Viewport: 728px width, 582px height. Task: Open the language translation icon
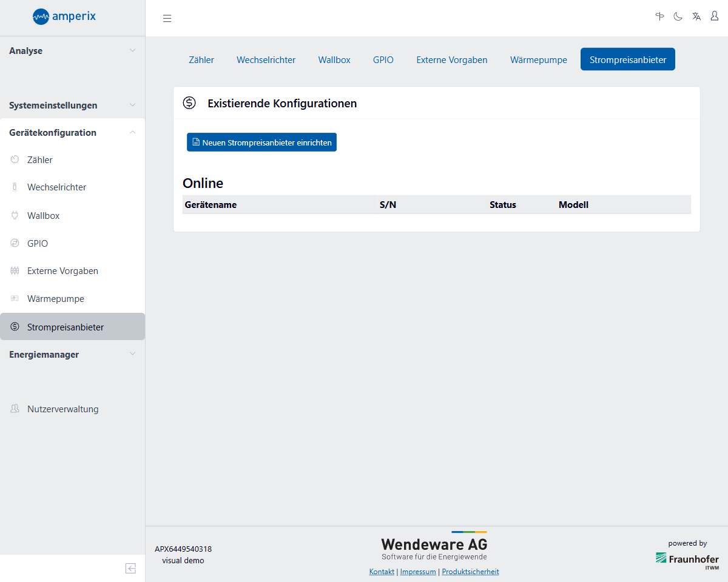pyautogui.click(x=696, y=16)
